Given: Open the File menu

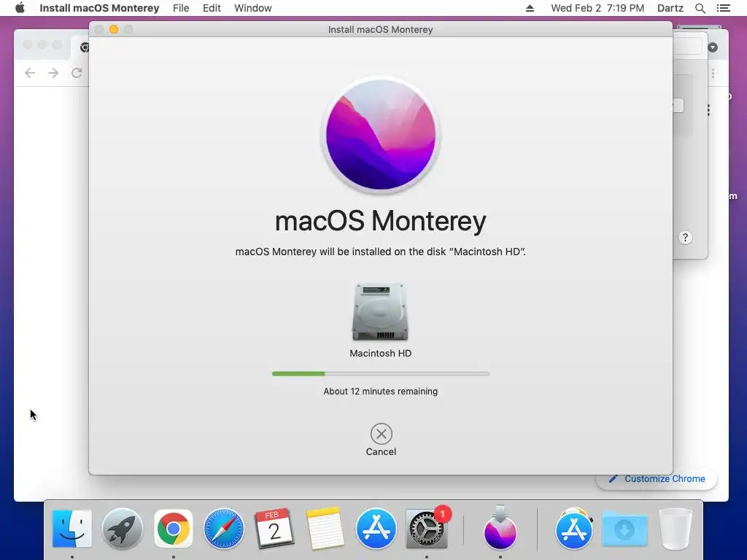Looking at the screenshot, I should click(x=181, y=8).
